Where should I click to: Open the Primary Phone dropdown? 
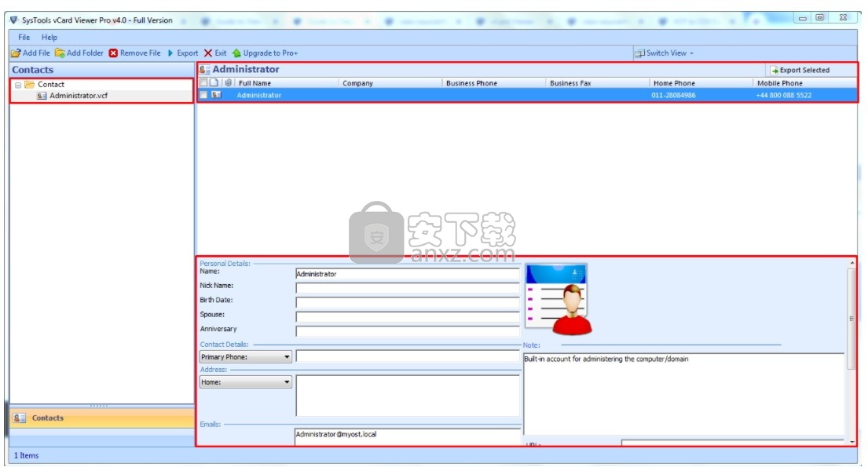(287, 357)
